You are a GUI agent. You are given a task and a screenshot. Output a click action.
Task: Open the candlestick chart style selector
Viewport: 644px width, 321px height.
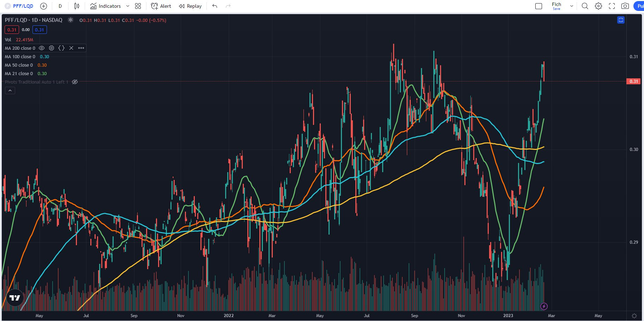pyautogui.click(x=77, y=6)
